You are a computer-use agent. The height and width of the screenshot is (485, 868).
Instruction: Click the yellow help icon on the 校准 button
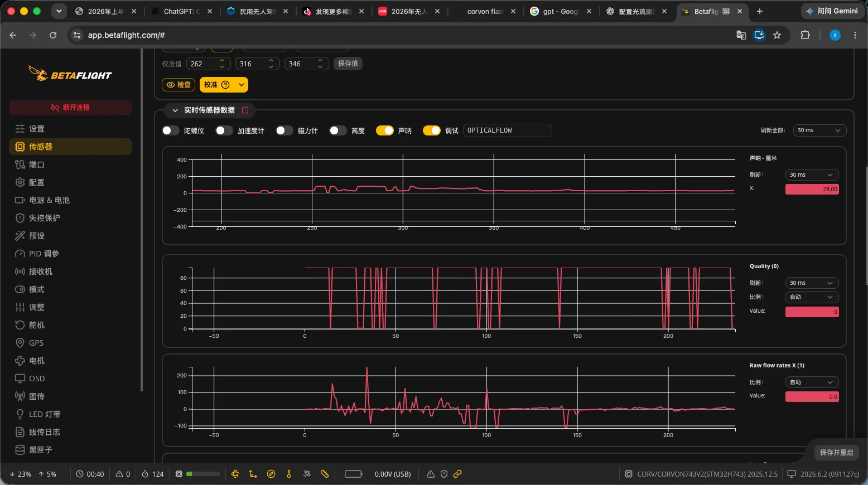(225, 85)
